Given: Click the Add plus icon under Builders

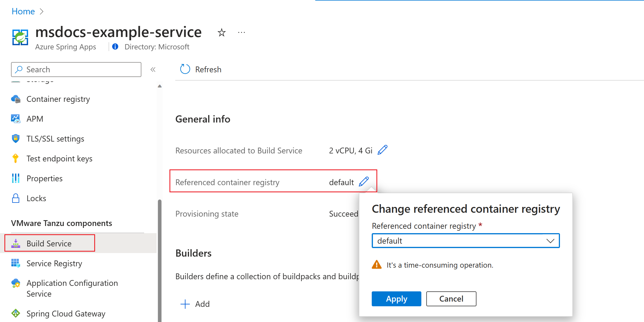Looking at the screenshot, I should pos(185,304).
